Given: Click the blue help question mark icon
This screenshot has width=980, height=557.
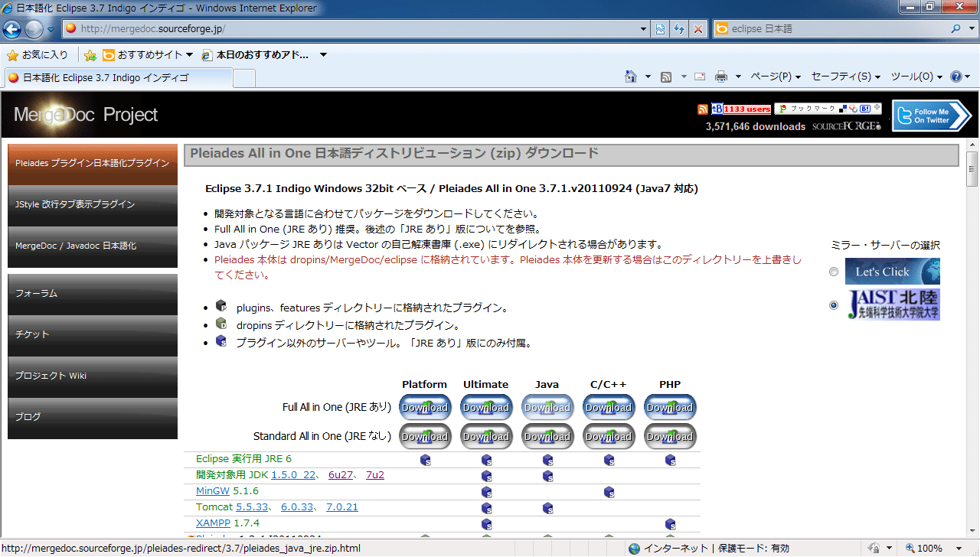Looking at the screenshot, I should pos(955,77).
